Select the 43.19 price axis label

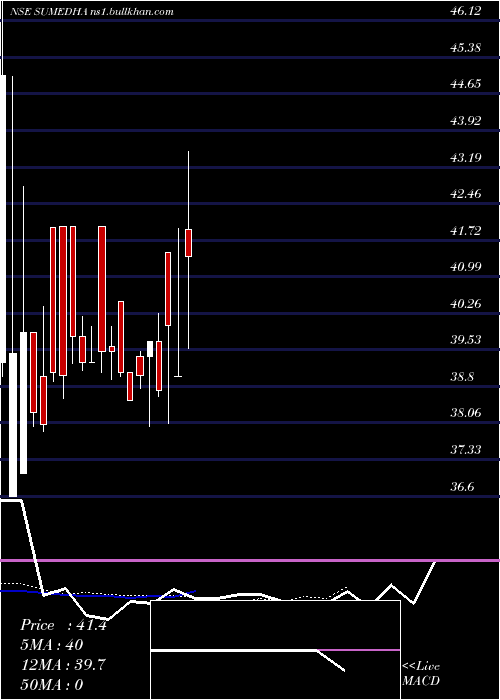tap(466, 157)
